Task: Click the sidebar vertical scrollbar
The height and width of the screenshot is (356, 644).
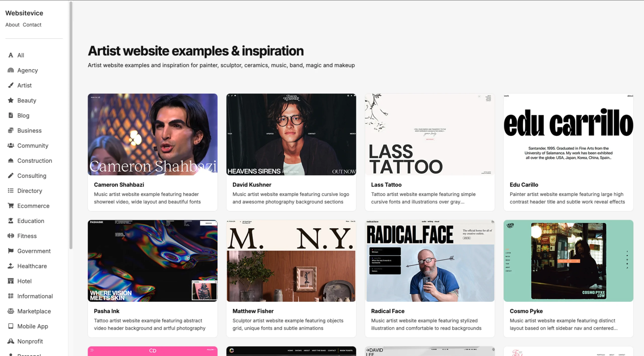Action: [x=71, y=125]
